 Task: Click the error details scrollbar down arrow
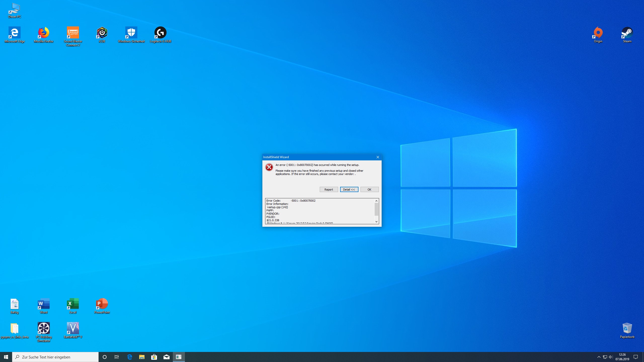click(x=376, y=222)
